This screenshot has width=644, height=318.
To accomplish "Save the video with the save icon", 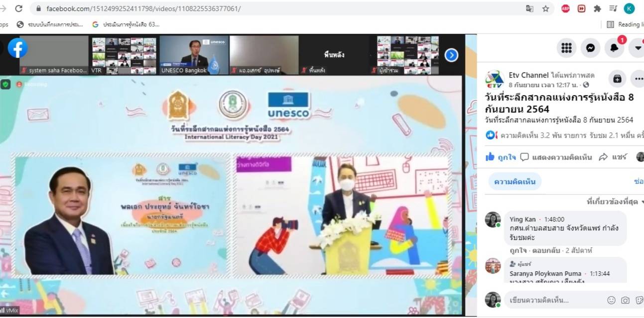I will pyautogui.click(x=617, y=79).
